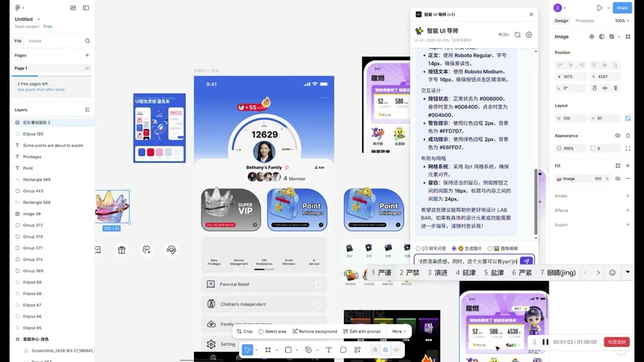644x362 pixels.
Task: Select the Frame tool
Action: [x=268, y=350]
